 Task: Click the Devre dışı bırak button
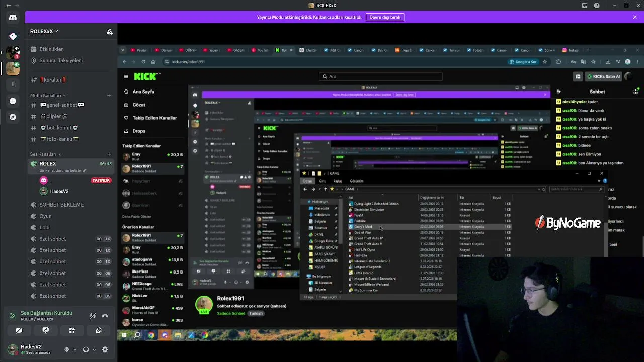click(x=385, y=17)
